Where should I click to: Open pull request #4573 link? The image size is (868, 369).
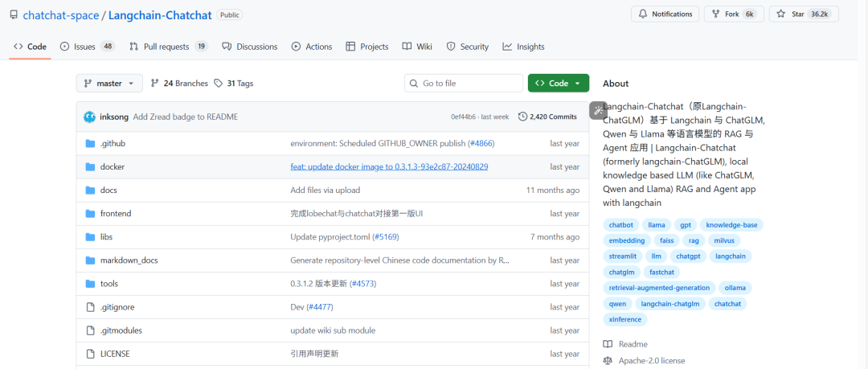click(x=363, y=284)
